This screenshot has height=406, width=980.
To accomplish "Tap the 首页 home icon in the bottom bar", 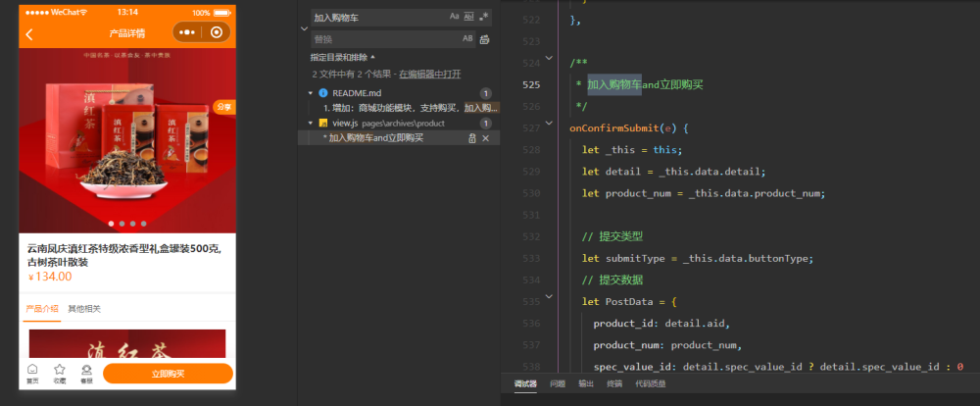I will click(x=32, y=374).
